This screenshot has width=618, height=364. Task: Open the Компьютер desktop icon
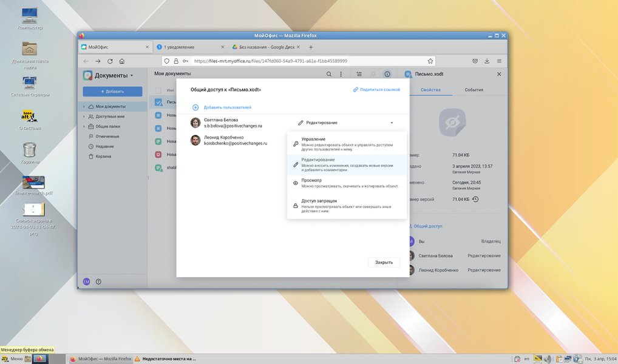pos(30,19)
